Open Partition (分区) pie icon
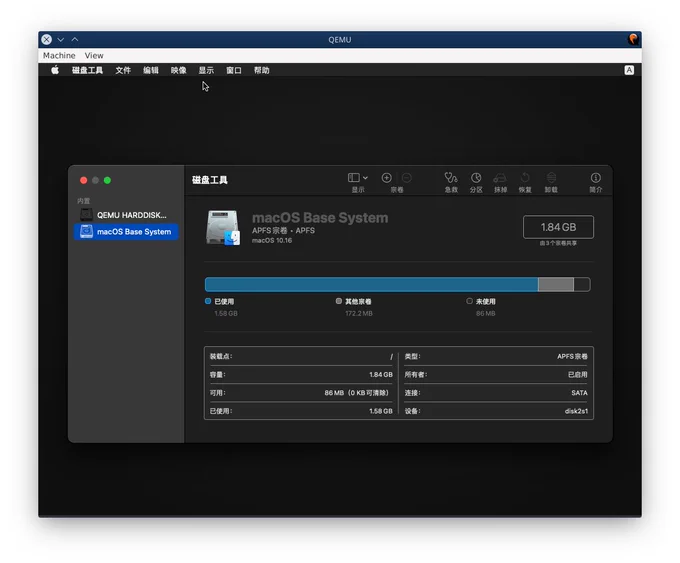 (x=476, y=178)
